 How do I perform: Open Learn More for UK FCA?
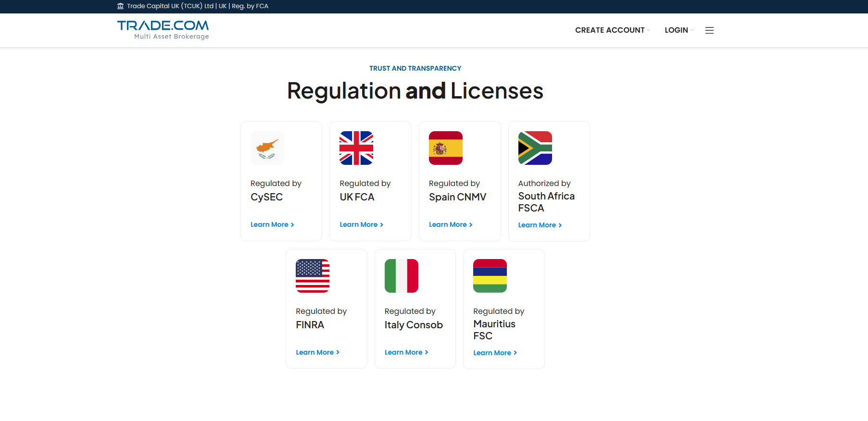362,224
